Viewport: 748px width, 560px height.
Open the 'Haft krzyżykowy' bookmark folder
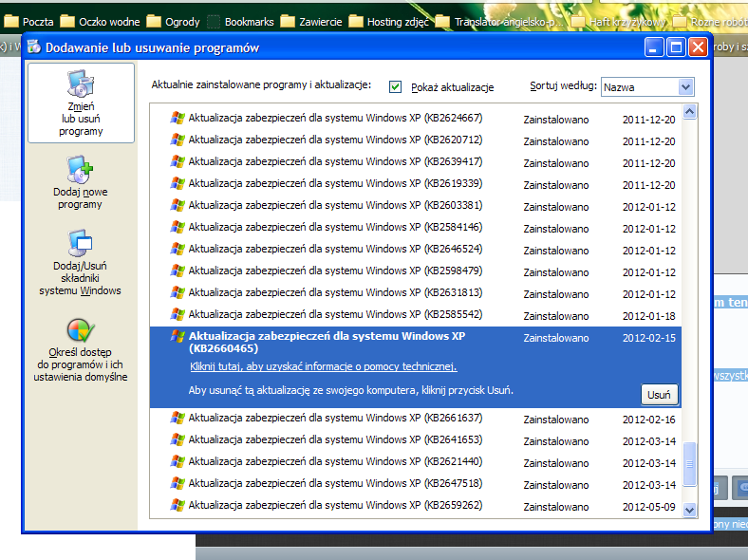pos(618,22)
